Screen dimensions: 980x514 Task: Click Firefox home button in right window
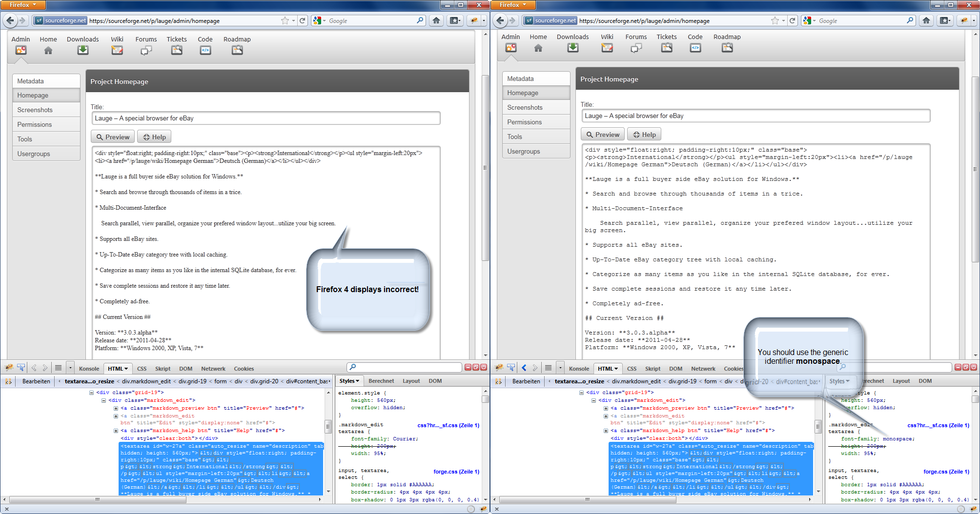[x=926, y=20]
